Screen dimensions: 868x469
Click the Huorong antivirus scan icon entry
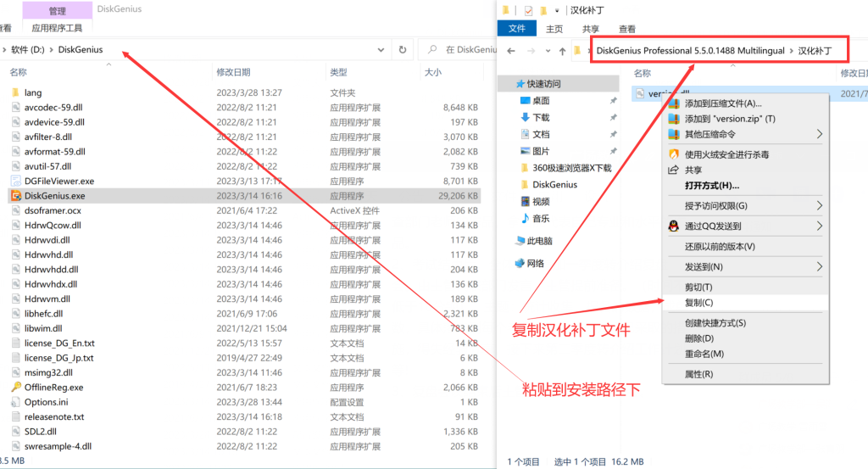tap(674, 154)
